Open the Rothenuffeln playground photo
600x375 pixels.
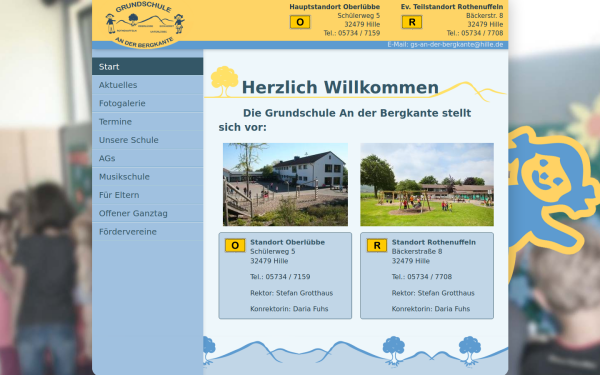click(427, 184)
